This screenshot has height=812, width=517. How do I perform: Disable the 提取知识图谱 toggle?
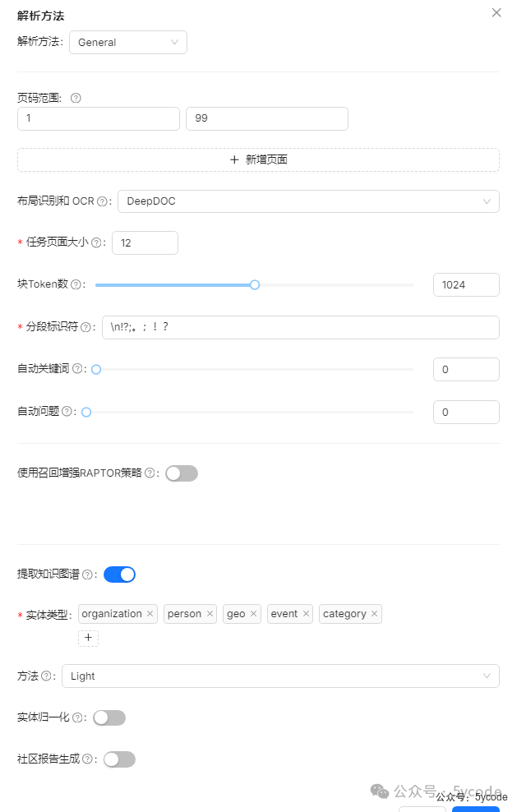click(x=118, y=574)
